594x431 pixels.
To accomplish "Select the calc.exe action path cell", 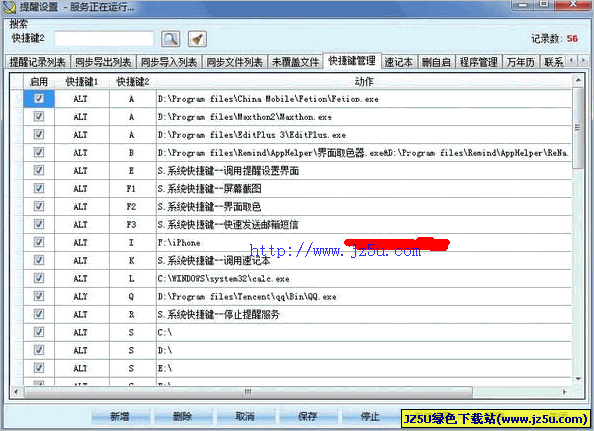I will tap(364, 278).
